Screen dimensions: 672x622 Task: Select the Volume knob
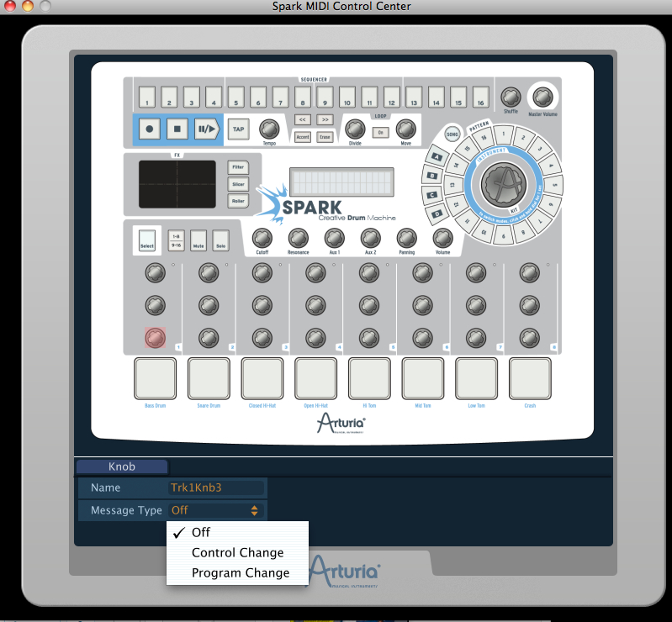tap(442, 238)
